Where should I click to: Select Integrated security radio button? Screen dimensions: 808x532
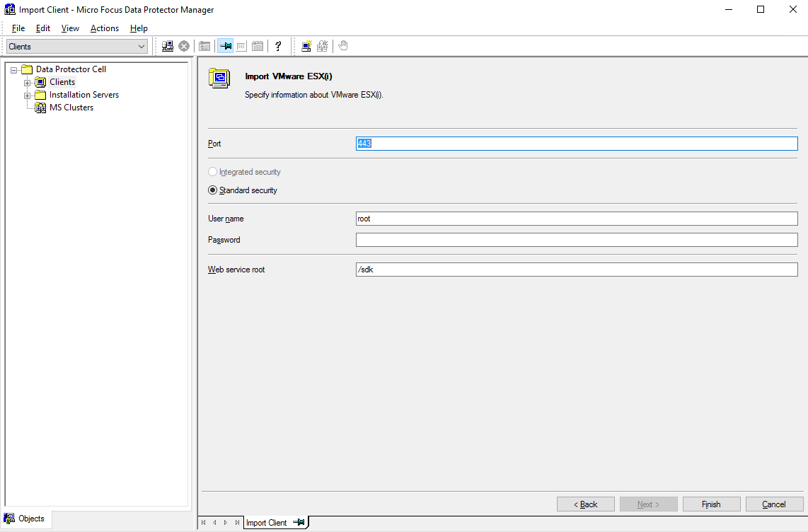pos(212,171)
